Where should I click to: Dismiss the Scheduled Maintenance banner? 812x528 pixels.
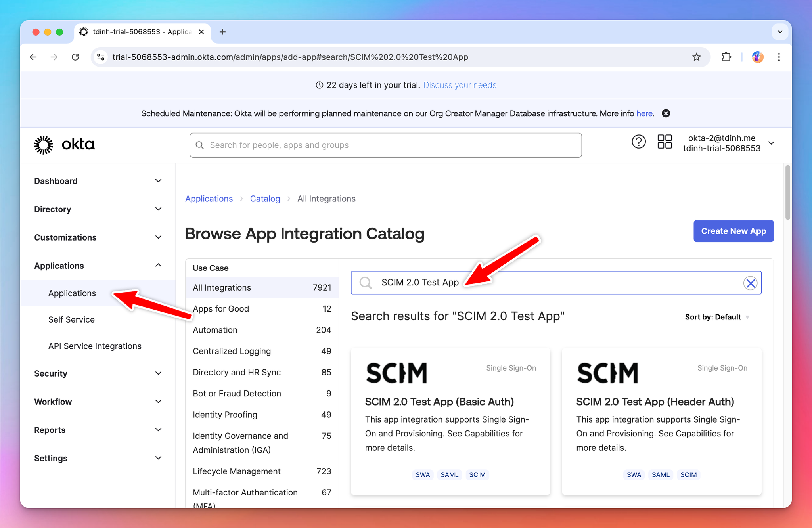point(666,113)
